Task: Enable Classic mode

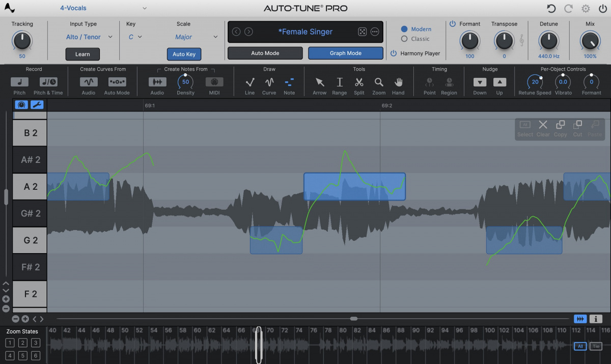Action: tap(405, 39)
